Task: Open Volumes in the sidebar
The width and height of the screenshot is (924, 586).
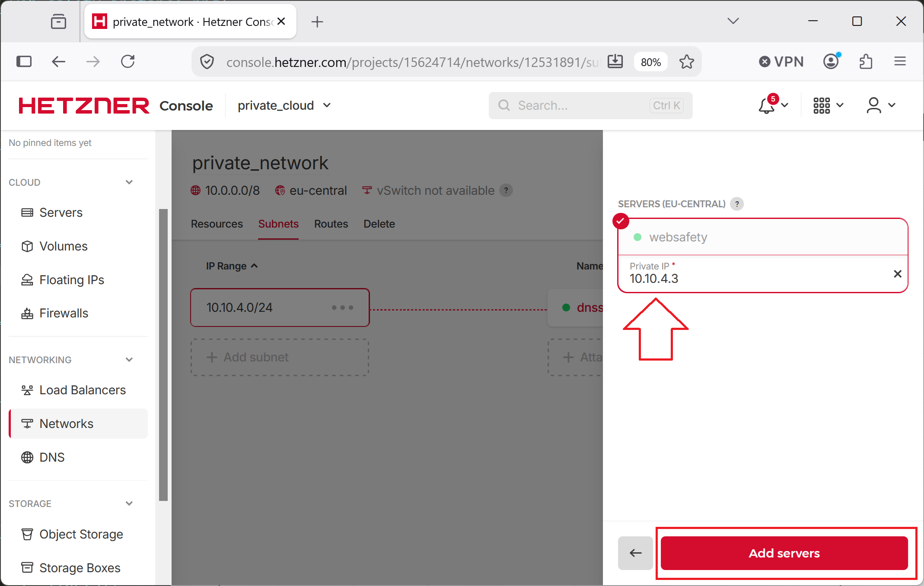Action: pos(78,246)
